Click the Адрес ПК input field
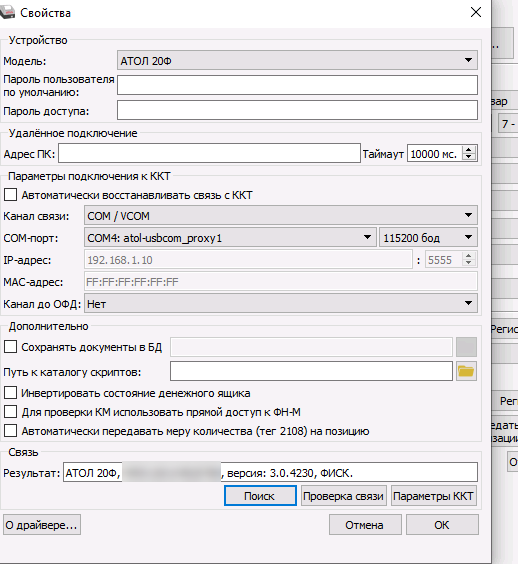The width and height of the screenshot is (518, 564). (x=209, y=153)
